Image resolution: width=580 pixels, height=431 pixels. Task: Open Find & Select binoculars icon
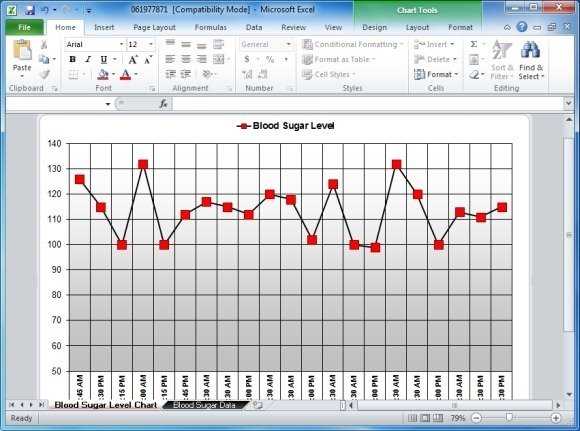click(530, 50)
